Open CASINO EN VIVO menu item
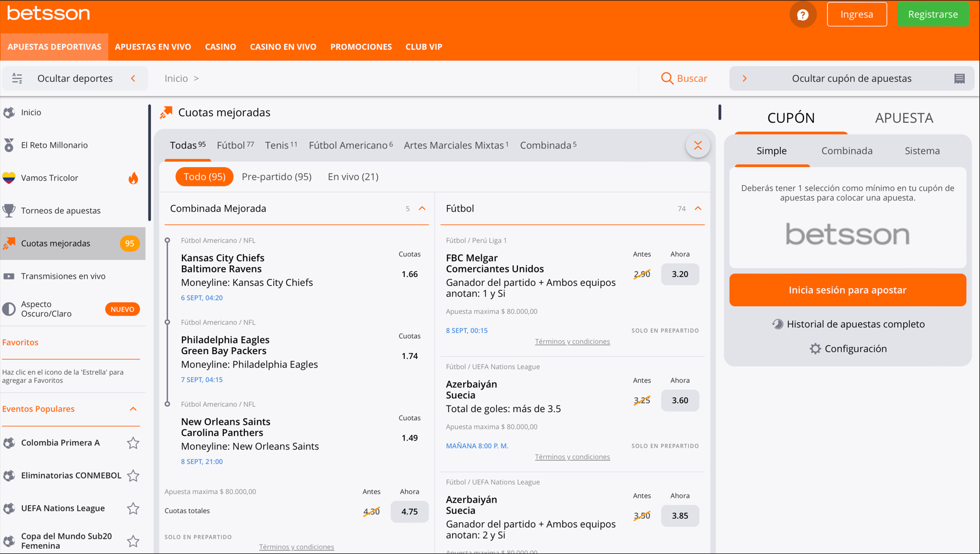980x554 pixels. coord(283,47)
